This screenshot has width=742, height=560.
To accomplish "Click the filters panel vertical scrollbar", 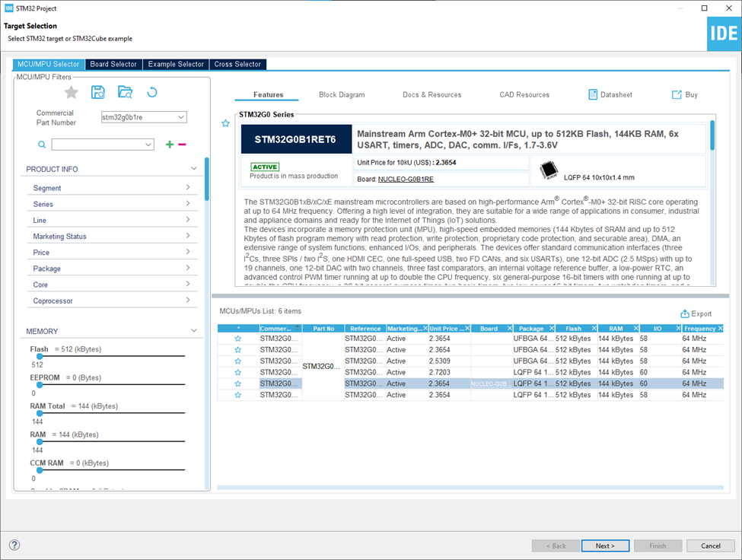I will tap(207, 180).
